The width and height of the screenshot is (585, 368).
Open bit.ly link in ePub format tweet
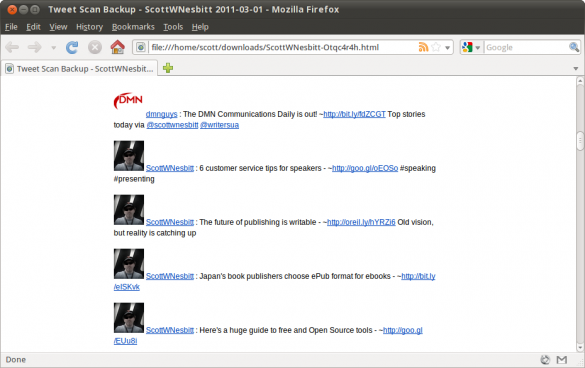[x=418, y=276]
